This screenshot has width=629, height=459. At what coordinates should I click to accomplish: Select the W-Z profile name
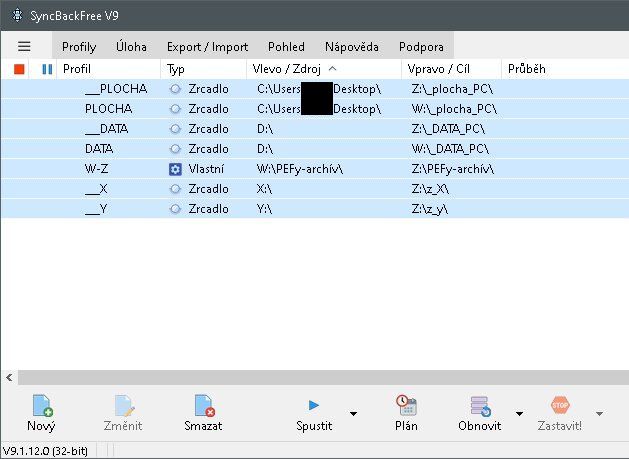96,169
